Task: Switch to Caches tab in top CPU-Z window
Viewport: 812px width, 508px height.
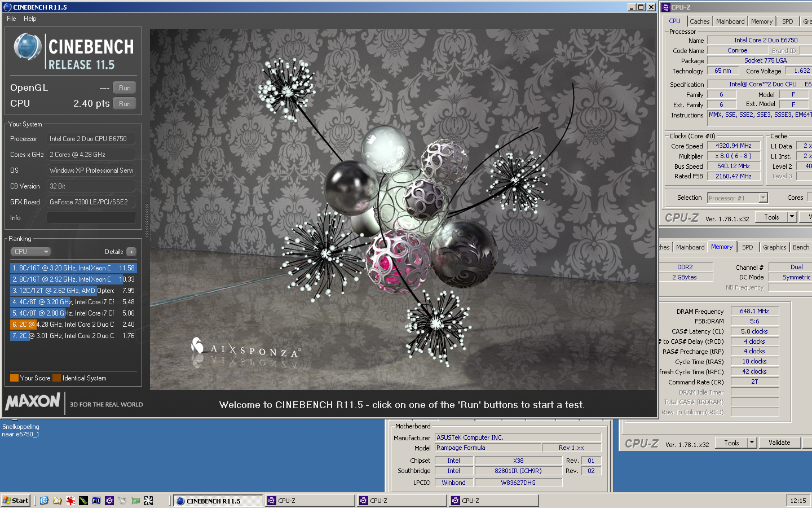Action: click(x=700, y=21)
